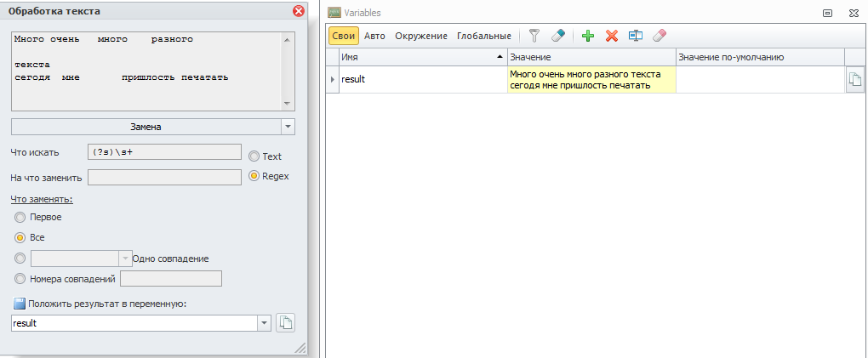868x358 pixels.
Task: Select the Одно совпадение radio option
Action: click(x=20, y=259)
